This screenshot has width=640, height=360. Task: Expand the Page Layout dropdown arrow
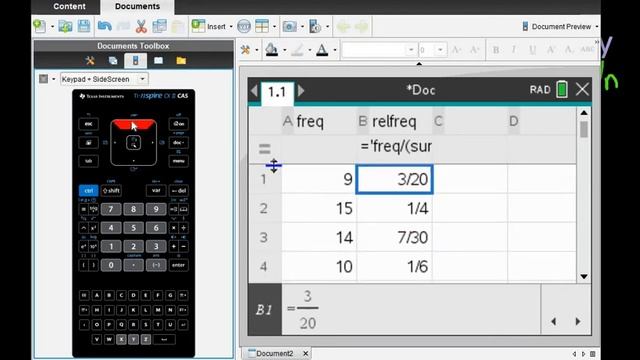coord(274,27)
